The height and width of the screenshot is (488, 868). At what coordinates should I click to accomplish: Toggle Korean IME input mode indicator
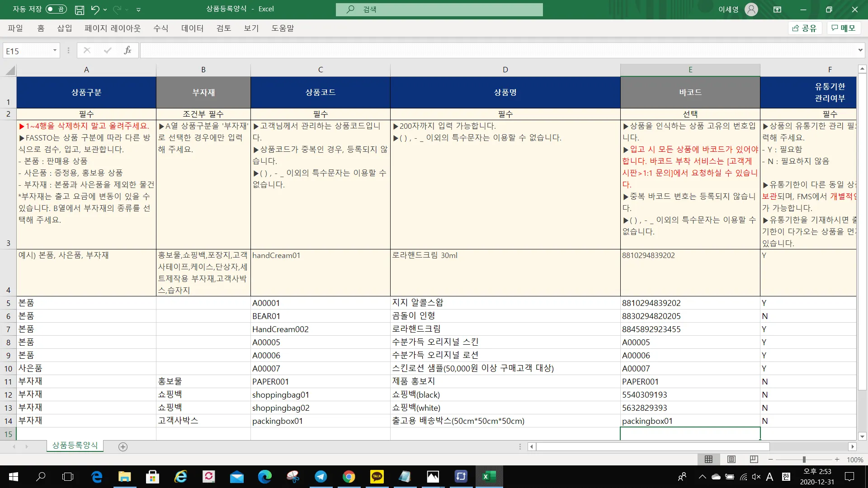[x=786, y=477]
